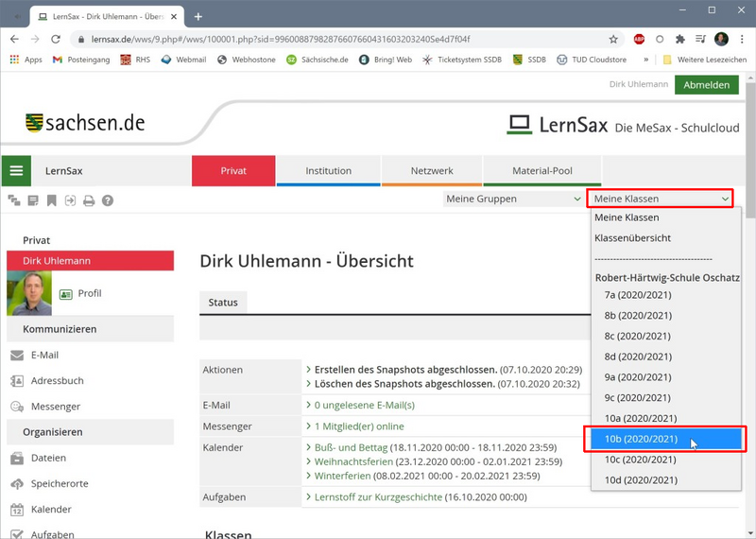Open the green hamburger menu
The height and width of the screenshot is (539, 756).
(x=16, y=171)
